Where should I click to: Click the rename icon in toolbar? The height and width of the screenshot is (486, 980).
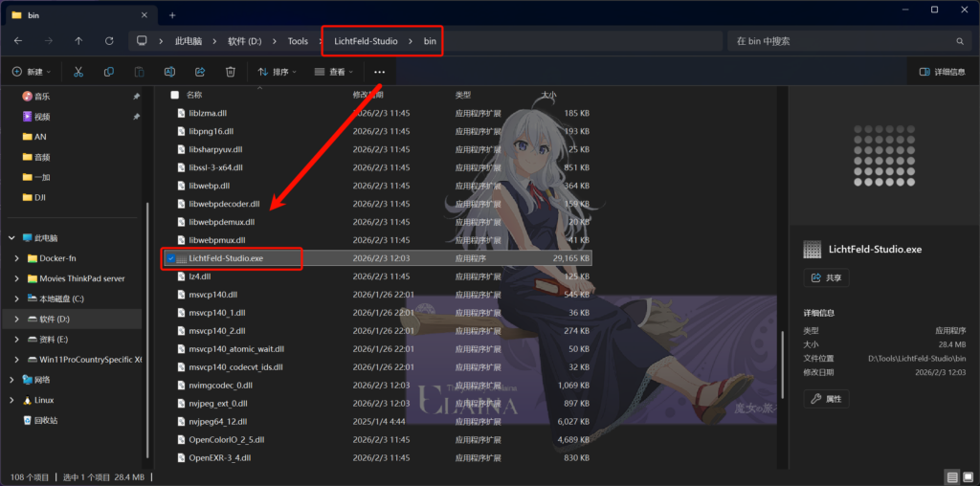169,72
